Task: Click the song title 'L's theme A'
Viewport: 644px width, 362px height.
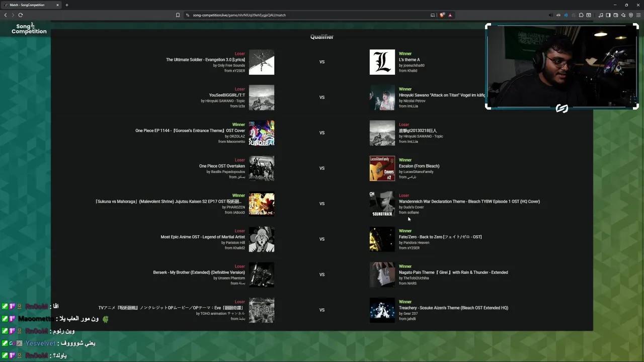Action: (x=409, y=60)
